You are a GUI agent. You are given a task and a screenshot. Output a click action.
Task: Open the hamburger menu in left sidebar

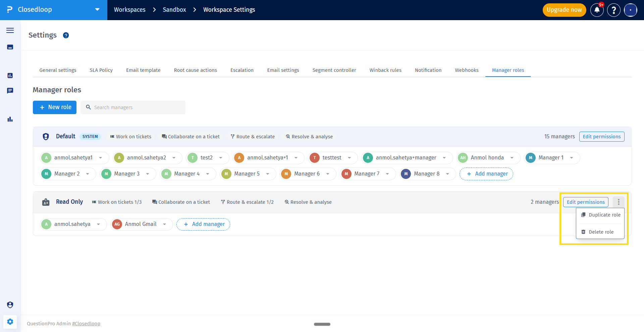point(10,31)
